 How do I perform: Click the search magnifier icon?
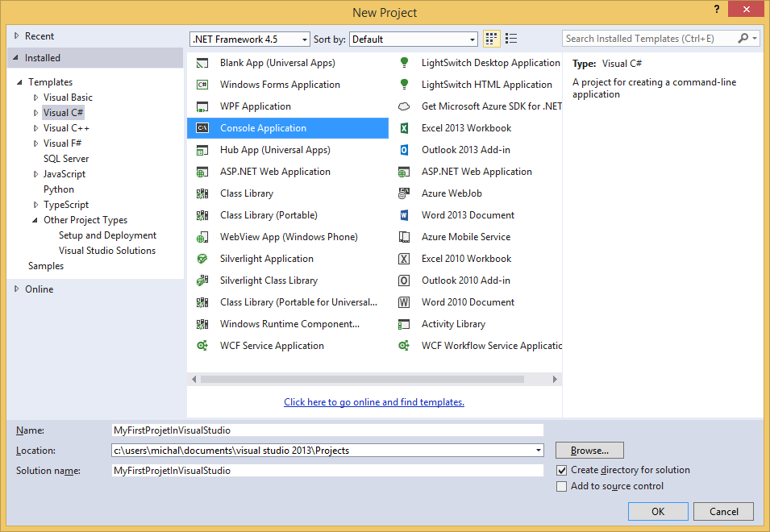tap(742, 38)
